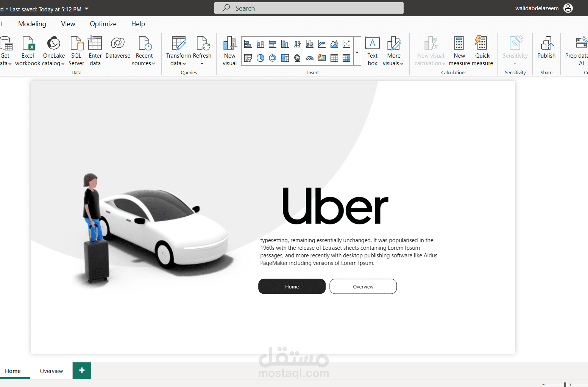Insert a map visual

pyautogui.click(x=297, y=58)
